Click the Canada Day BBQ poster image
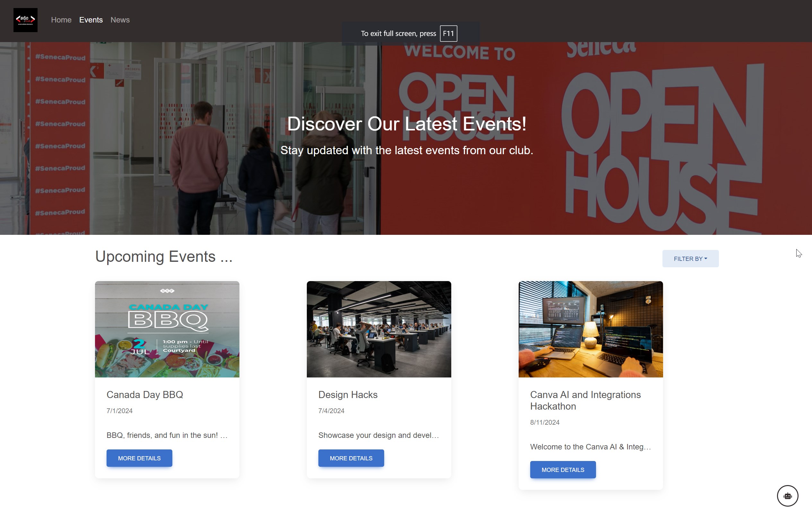This screenshot has width=812, height=514. coord(167,329)
